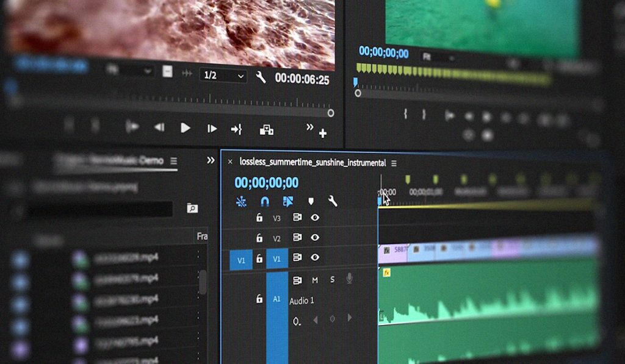Toggle the Linked Selection icon in the timeline
625x364 pixels.
pos(288,201)
